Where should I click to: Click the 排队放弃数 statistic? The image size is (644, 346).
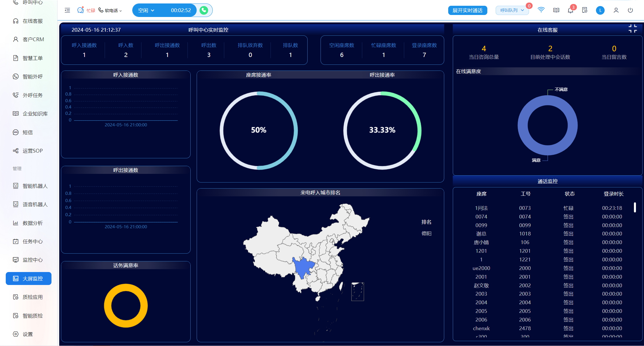[x=250, y=50]
